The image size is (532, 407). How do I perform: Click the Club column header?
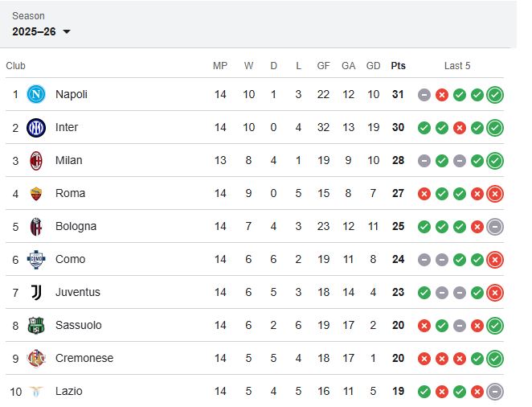pyautogui.click(x=16, y=66)
